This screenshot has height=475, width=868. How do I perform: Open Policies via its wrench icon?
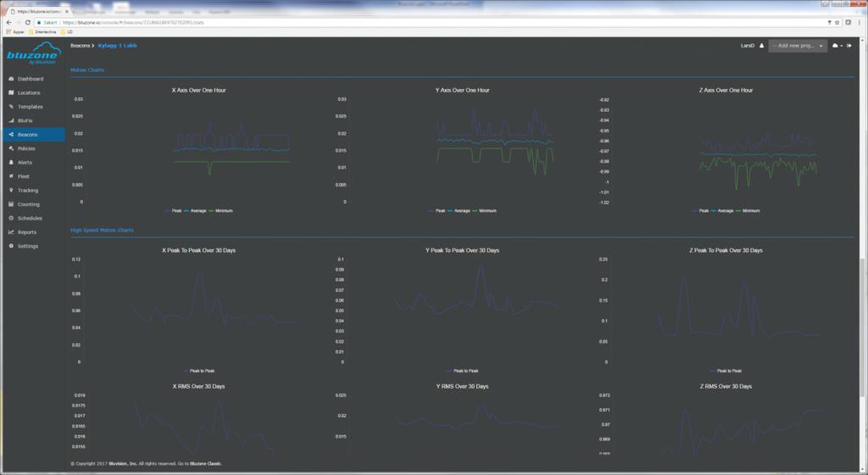point(11,148)
